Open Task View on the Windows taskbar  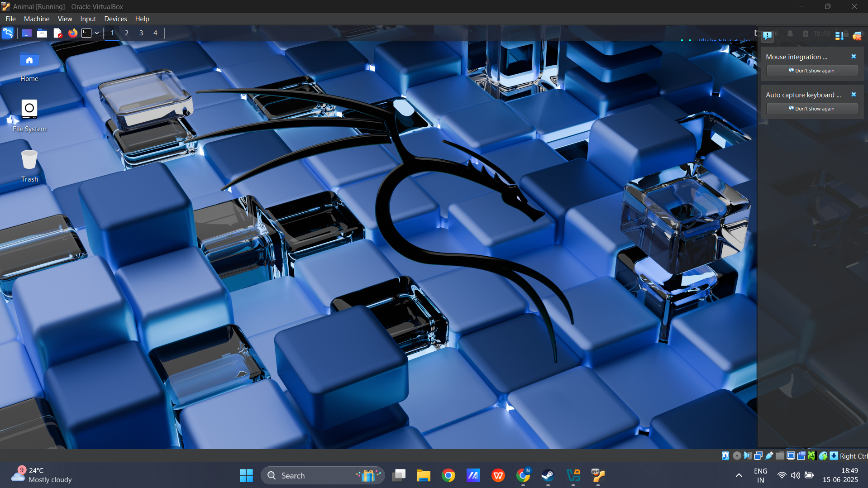click(399, 475)
